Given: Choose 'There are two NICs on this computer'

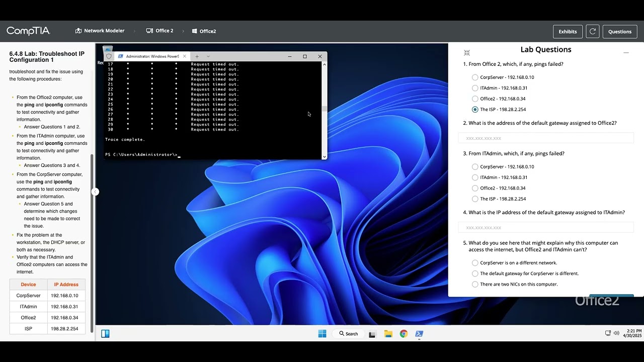Looking at the screenshot, I should coord(475,284).
